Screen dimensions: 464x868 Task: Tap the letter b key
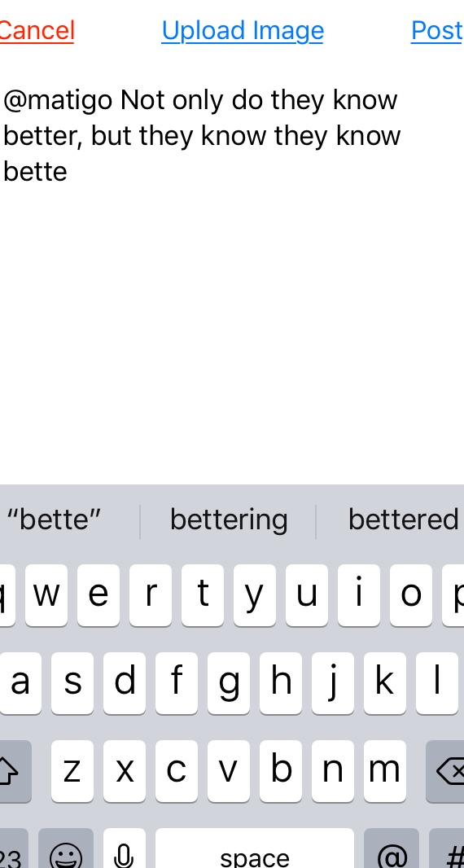[x=281, y=771]
